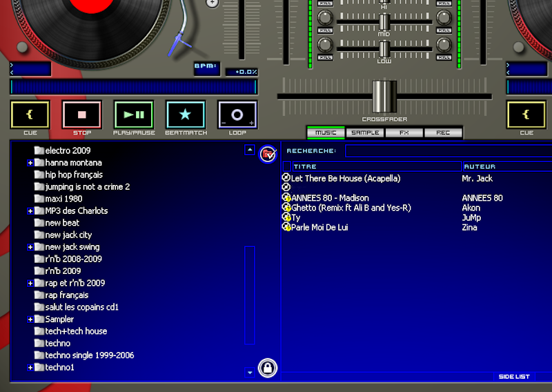Expand the MP3 des Charlots folder
This screenshot has width=552, height=392.
[30, 211]
